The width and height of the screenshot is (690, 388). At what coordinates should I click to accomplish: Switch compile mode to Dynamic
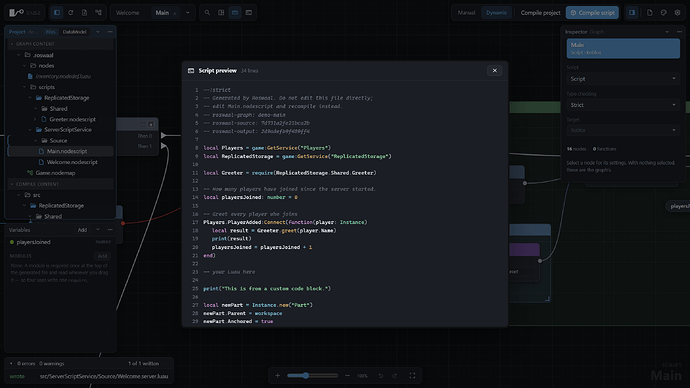(496, 13)
